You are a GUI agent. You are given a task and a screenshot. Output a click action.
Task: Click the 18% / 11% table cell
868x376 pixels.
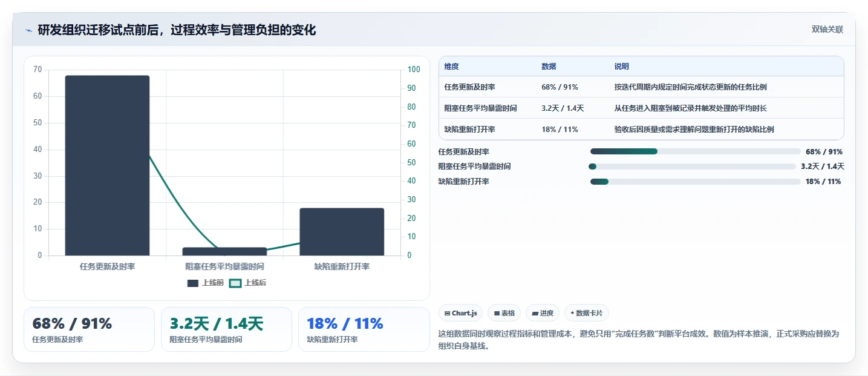tap(560, 130)
